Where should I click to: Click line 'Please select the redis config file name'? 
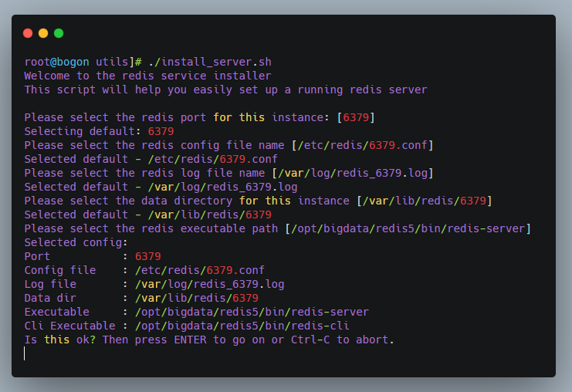pos(228,145)
